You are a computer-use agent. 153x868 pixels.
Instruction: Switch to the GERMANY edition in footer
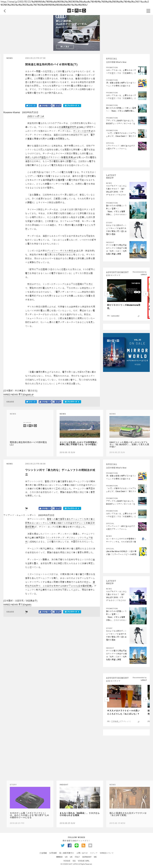[x=87, y=856]
